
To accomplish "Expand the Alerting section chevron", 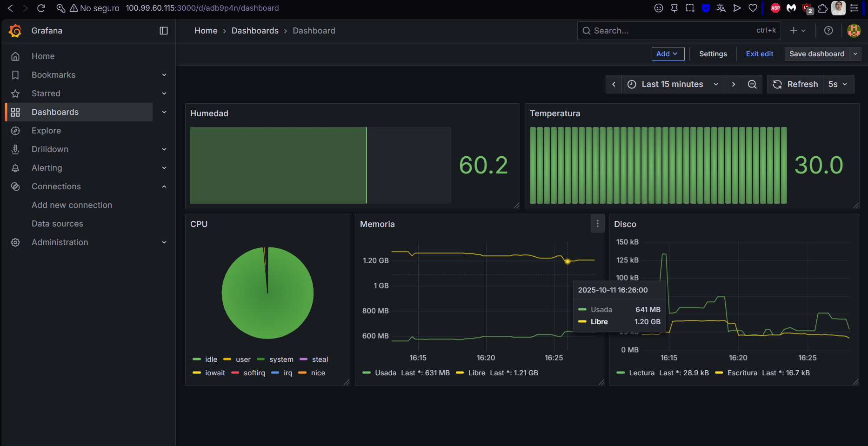I will pos(164,168).
